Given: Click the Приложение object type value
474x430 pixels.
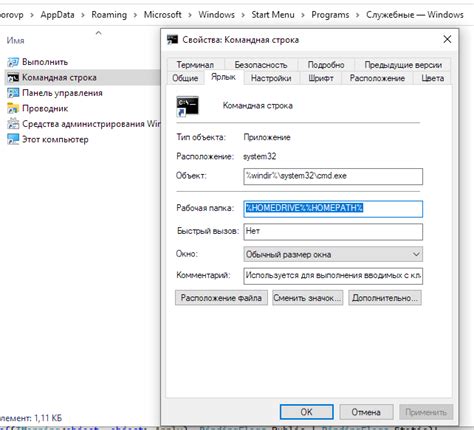Looking at the screenshot, I should (267, 137).
